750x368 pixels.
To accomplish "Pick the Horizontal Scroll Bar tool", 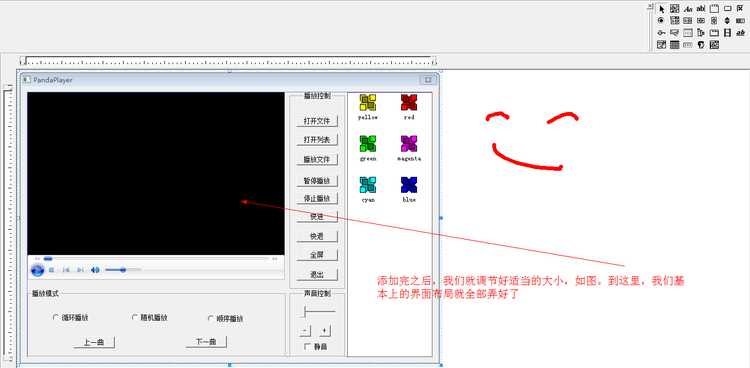I will click(701, 21).
